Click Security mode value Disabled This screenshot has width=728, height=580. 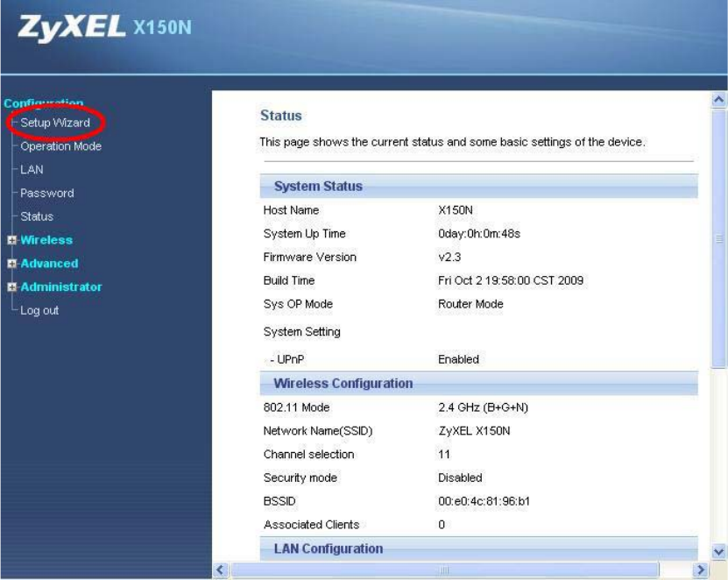(x=460, y=477)
